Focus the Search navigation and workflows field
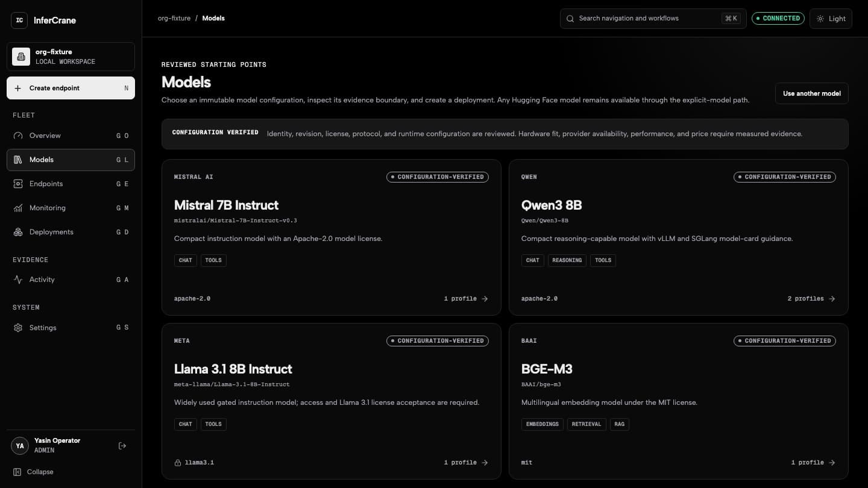 (653, 19)
